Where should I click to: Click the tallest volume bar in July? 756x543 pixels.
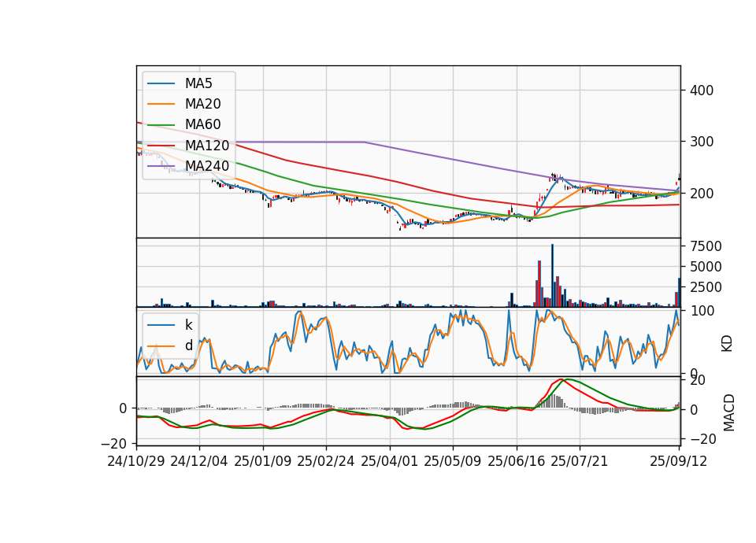point(553,275)
